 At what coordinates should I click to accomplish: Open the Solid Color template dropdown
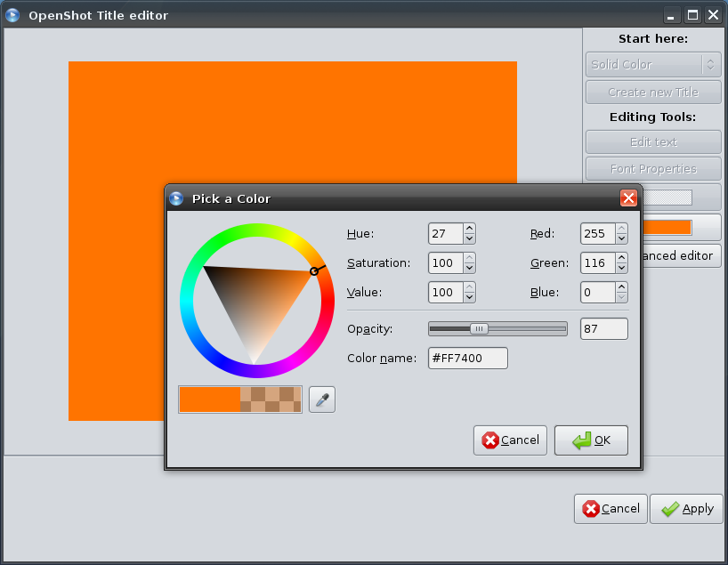click(x=652, y=65)
